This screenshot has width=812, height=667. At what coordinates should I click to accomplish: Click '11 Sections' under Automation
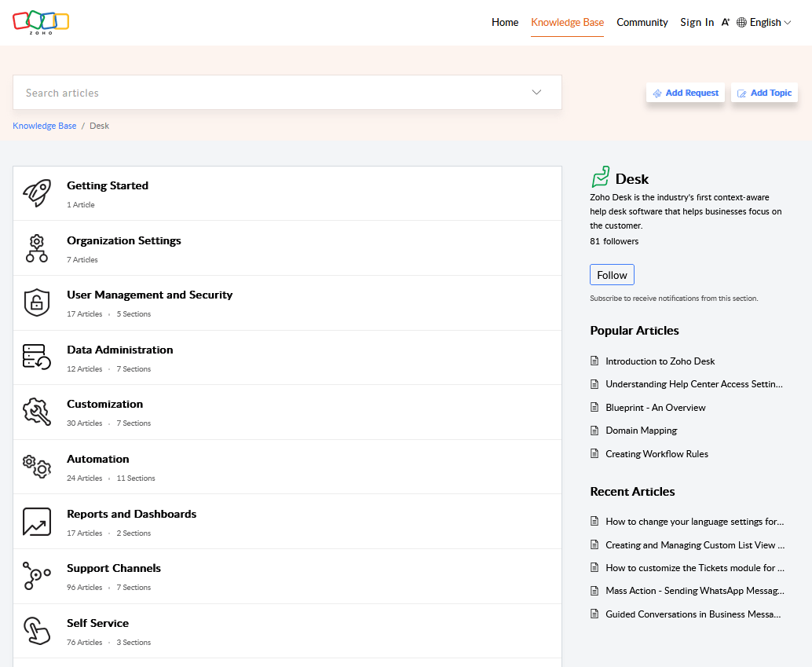pos(136,478)
